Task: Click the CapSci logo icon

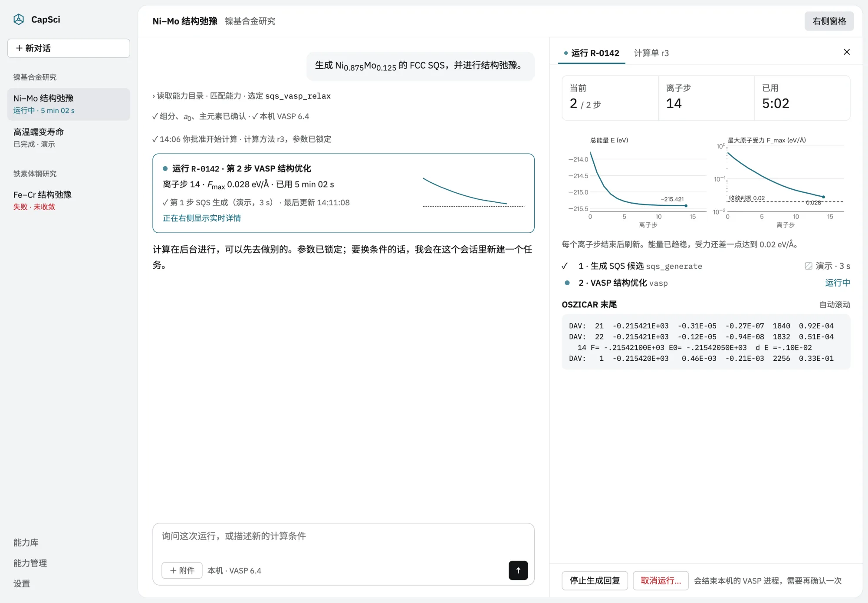Action: coord(19,20)
